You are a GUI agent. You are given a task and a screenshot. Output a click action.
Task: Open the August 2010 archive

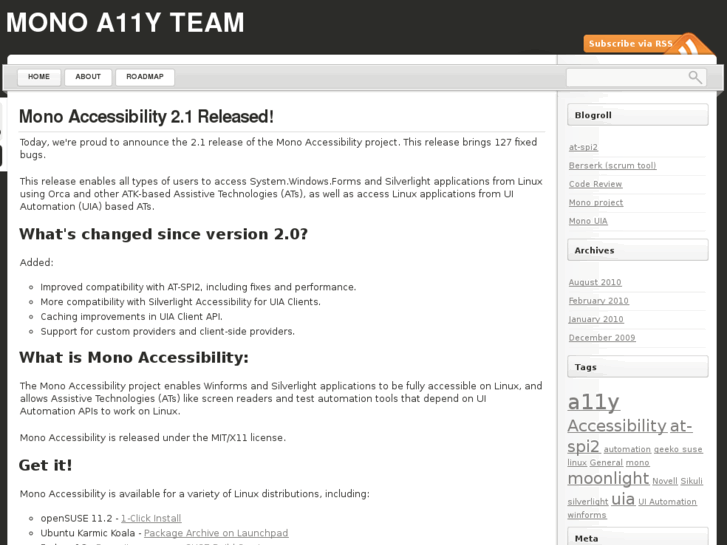595,282
